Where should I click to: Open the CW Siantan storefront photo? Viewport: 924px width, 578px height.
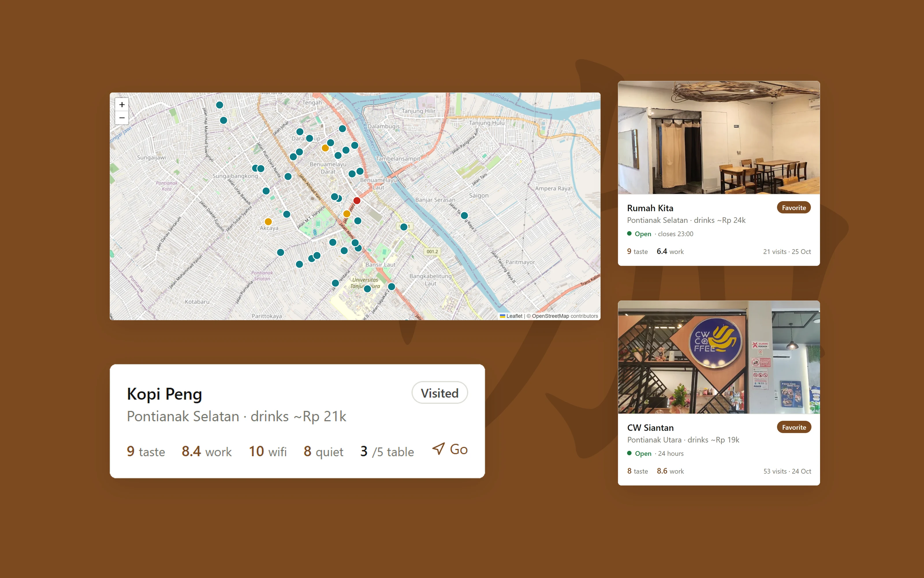coord(719,357)
